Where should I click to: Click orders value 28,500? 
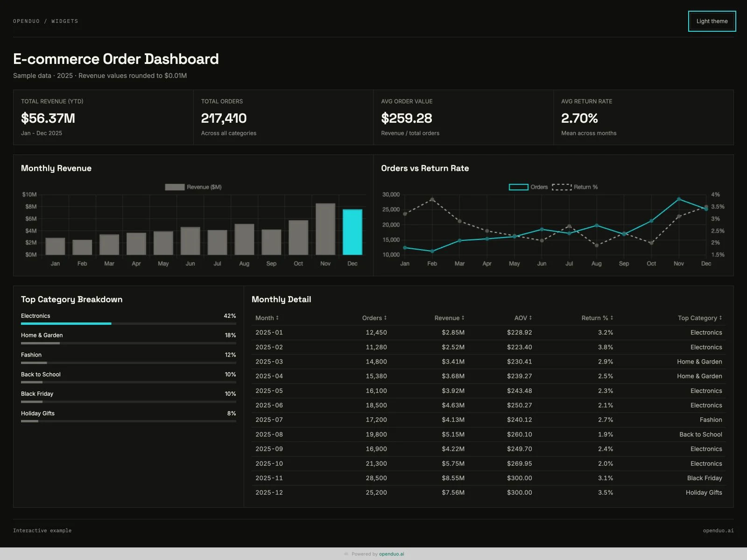click(x=376, y=478)
